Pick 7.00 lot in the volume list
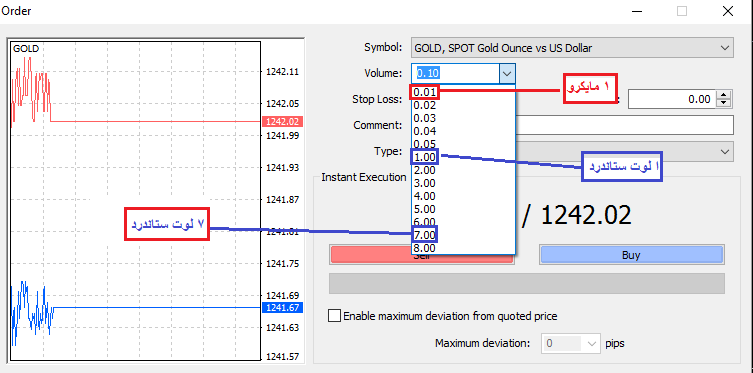 click(425, 235)
